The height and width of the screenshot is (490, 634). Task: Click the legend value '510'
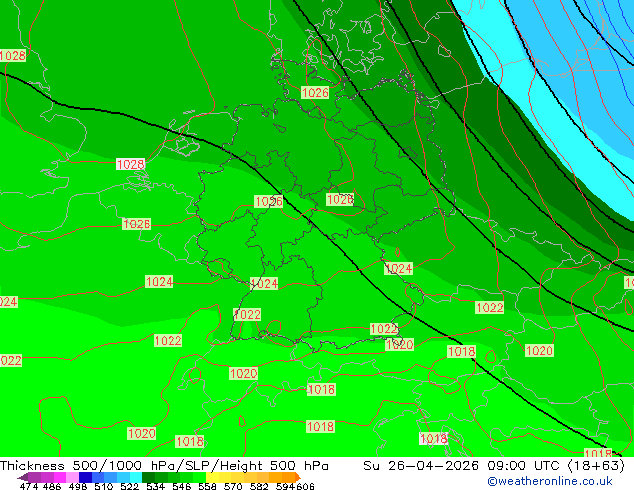pyautogui.click(x=104, y=486)
